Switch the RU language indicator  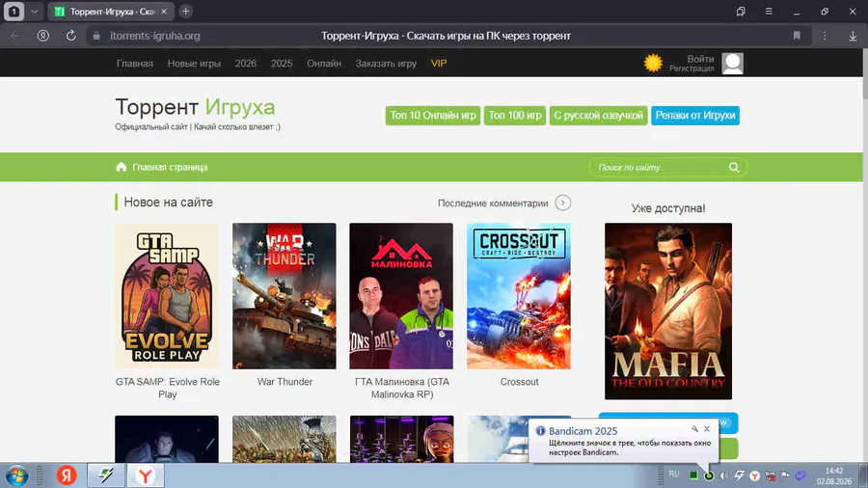[x=674, y=474]
